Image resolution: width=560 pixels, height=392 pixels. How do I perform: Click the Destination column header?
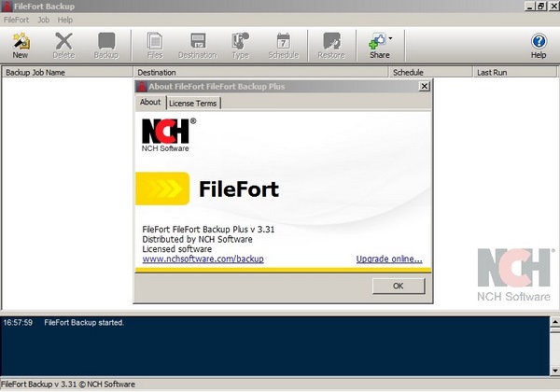pos(260,72)
